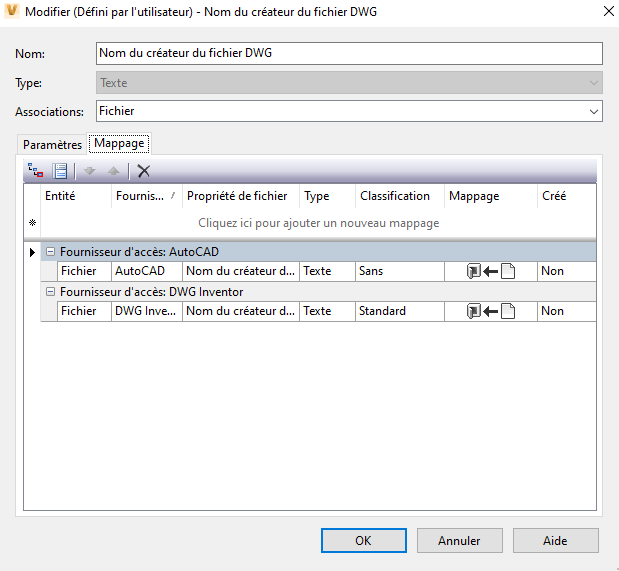Screen dimensions: 619x571
Task: Confirm with the OK button
Action: point(364,540)
